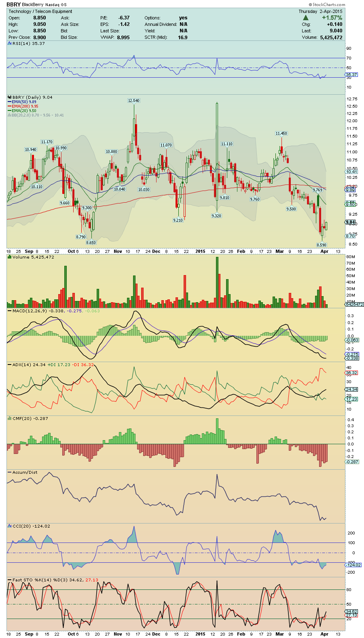
Task: Click the blue EMA(50) legend line marker
Action: (10, 102)
